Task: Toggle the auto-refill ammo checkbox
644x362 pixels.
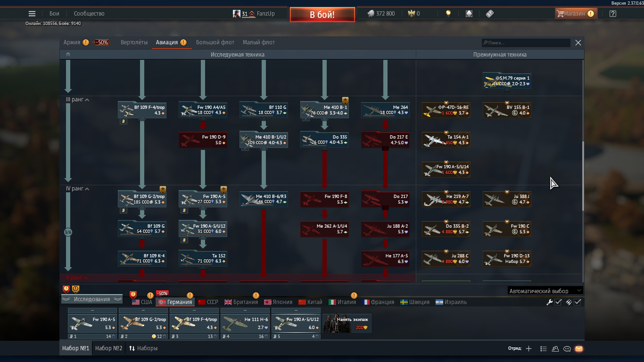Action: point(578,302)
